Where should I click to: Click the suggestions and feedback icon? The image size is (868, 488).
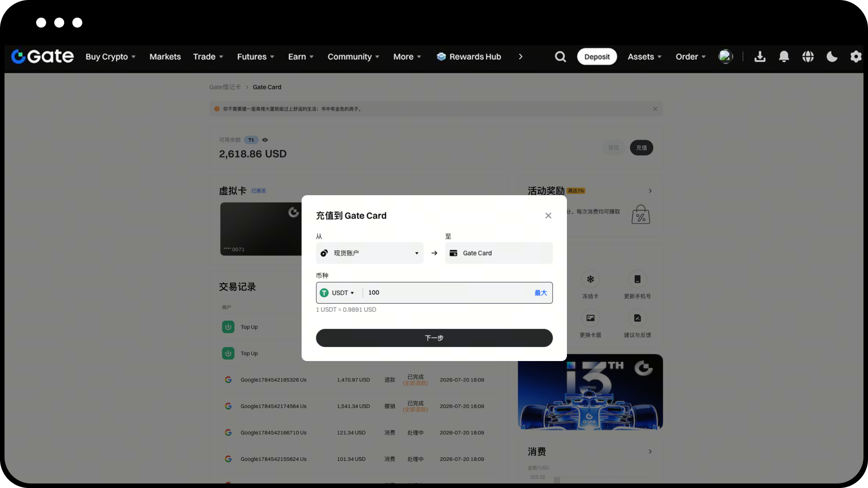coord(637,318)
